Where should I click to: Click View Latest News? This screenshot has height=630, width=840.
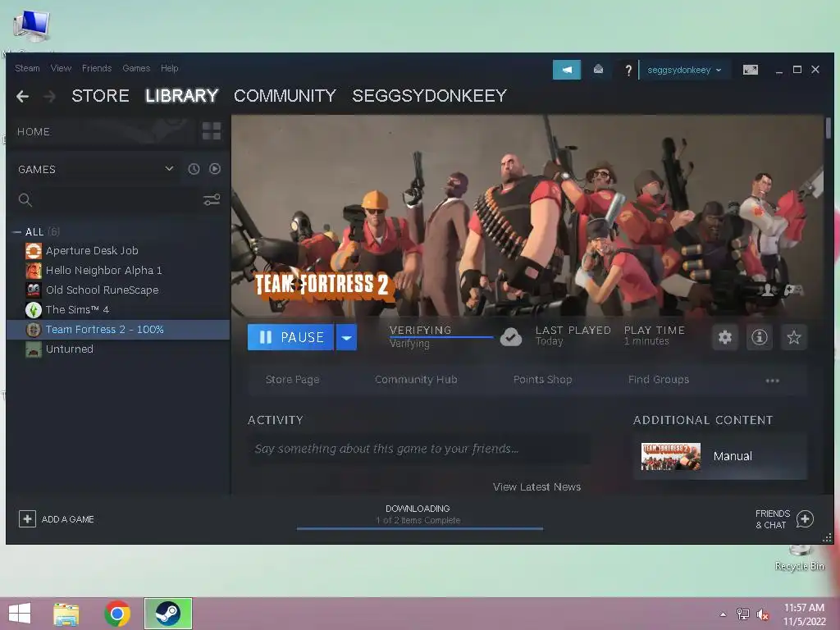pos(536,486)
